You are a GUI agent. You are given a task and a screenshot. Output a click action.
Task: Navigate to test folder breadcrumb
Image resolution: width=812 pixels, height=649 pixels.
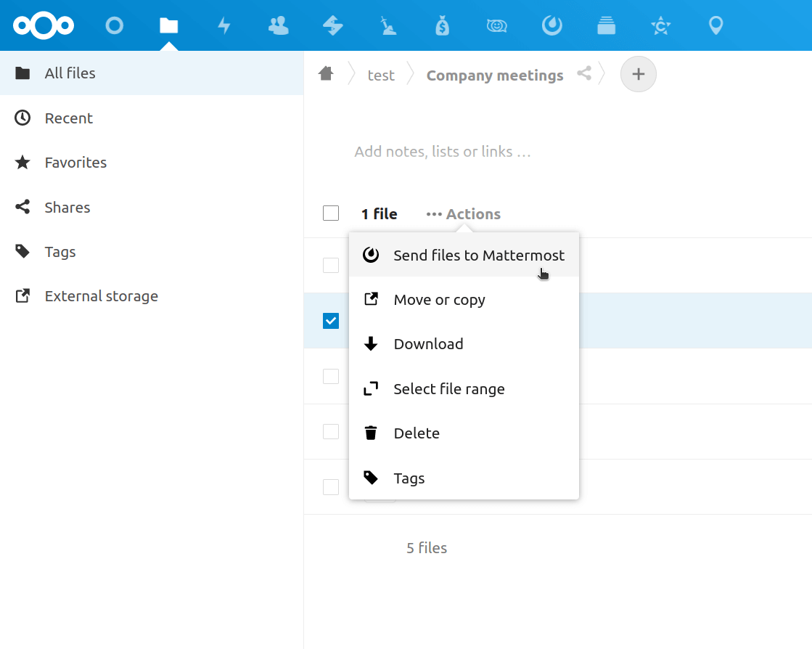pos(381,75)
